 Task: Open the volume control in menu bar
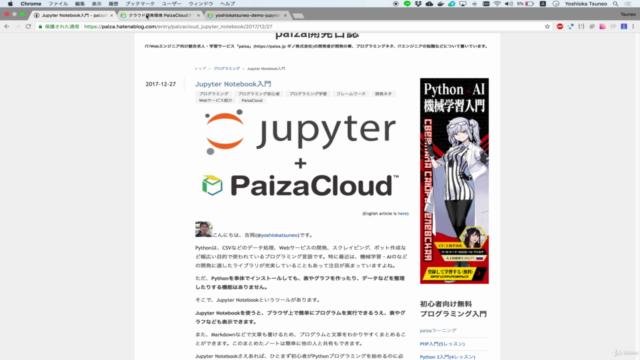tap(509, 4)
